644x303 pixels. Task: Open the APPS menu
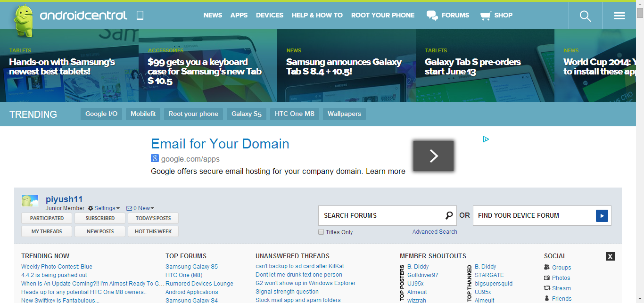[239, 15]
